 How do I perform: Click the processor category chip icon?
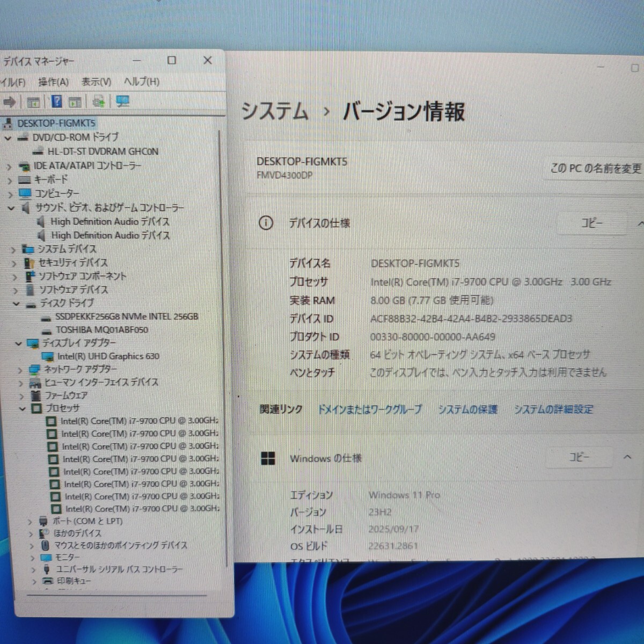36,408
